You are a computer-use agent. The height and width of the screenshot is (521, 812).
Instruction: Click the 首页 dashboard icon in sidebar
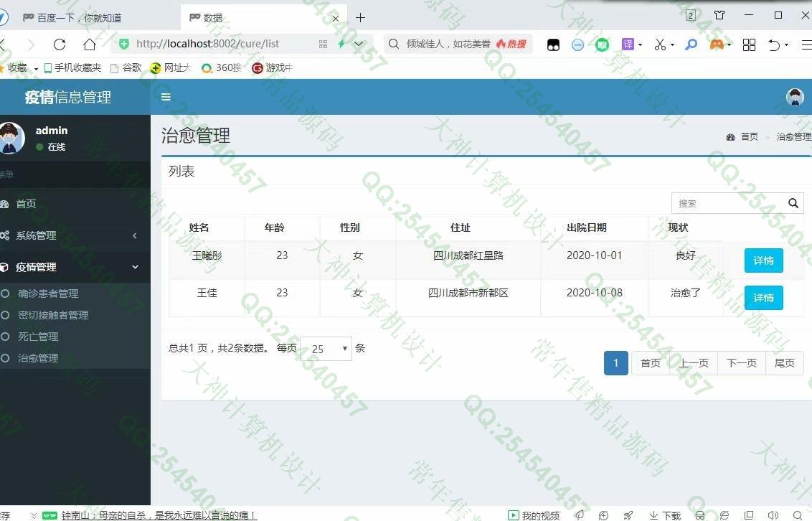pyautogui.click(x=4, y=204)
